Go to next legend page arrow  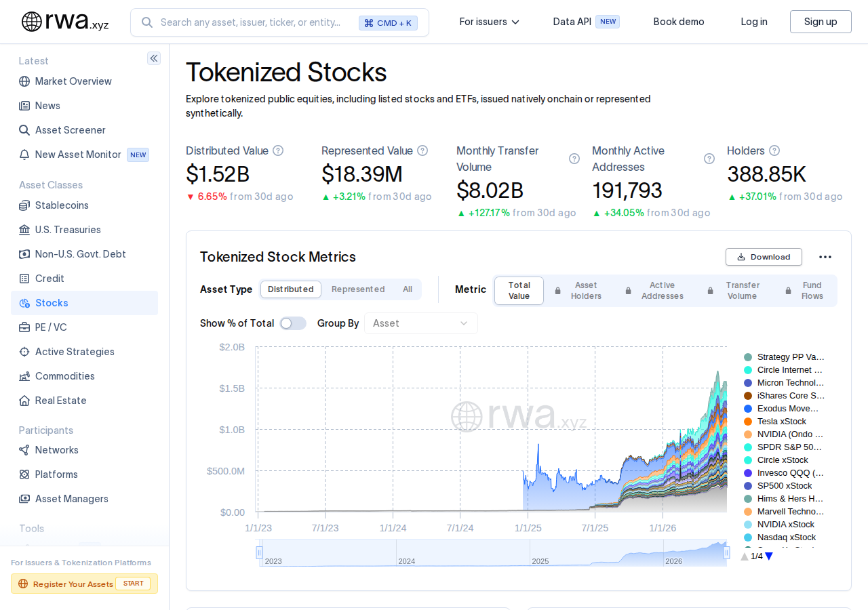pyautogui.click(x=769, y=556)
